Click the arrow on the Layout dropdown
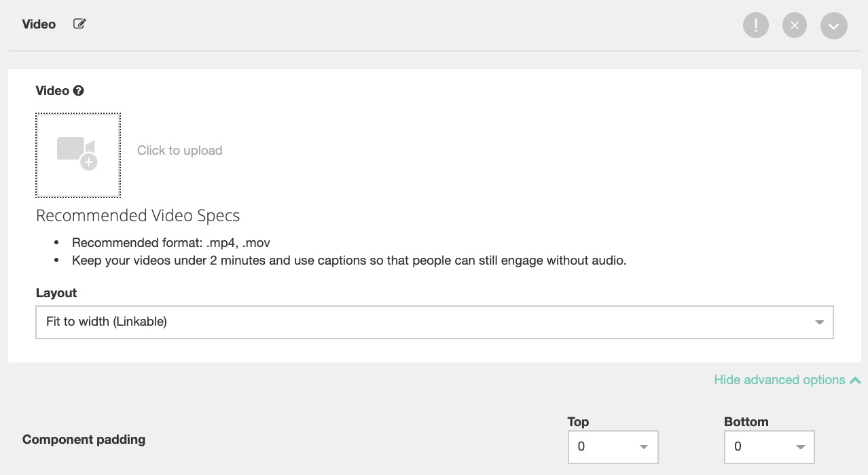 point(819,322)
